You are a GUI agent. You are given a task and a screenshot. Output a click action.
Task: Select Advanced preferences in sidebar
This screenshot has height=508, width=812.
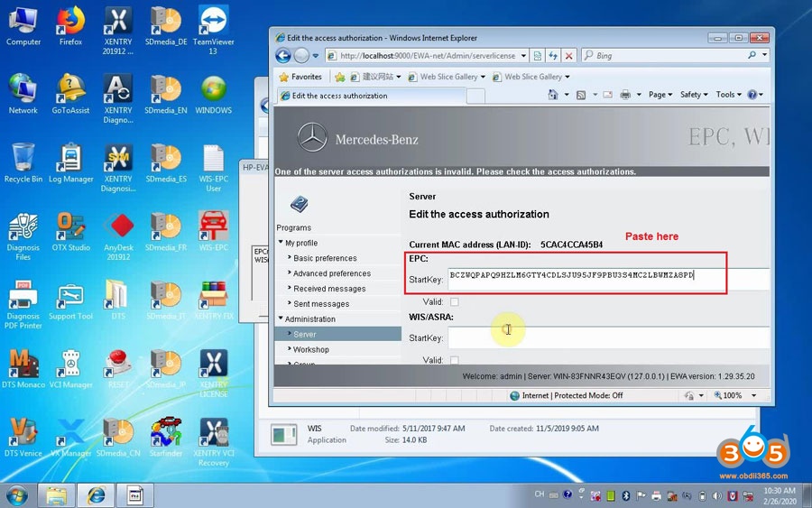point(332,273)
